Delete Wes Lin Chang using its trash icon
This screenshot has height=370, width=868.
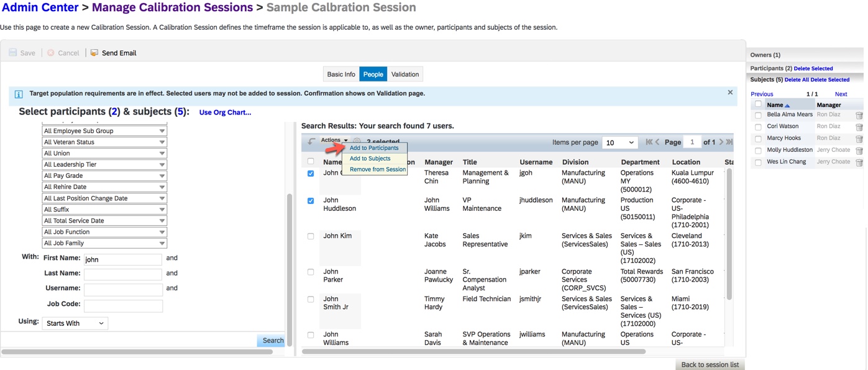[x=859, y=162]
